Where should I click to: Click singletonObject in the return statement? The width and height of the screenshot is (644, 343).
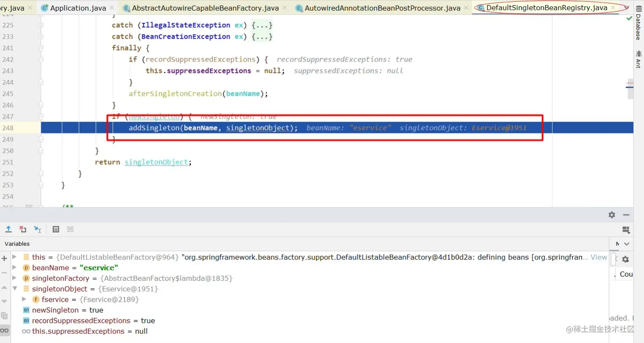click(x=156, y=162)
